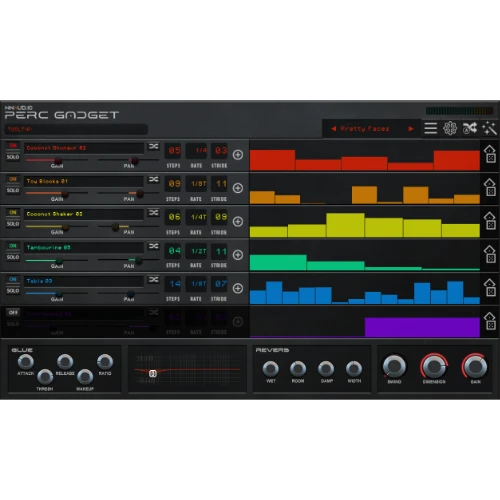Viewport: 500px width, 500px height.
Task: Click the Reverb WIDTH knob
Action: 354,369
